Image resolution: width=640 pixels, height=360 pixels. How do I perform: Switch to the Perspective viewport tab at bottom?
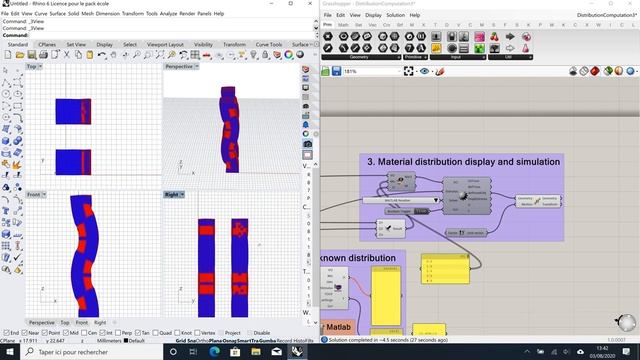click(42, 322)
